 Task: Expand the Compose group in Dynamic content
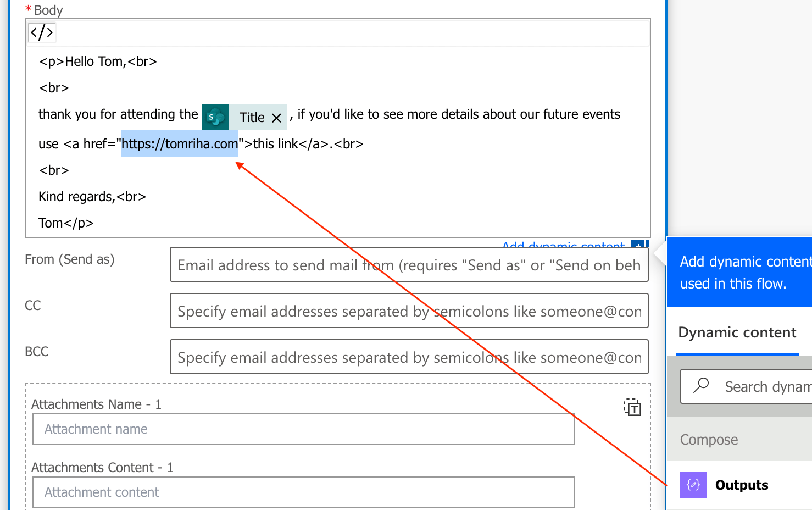pos(709,439)
